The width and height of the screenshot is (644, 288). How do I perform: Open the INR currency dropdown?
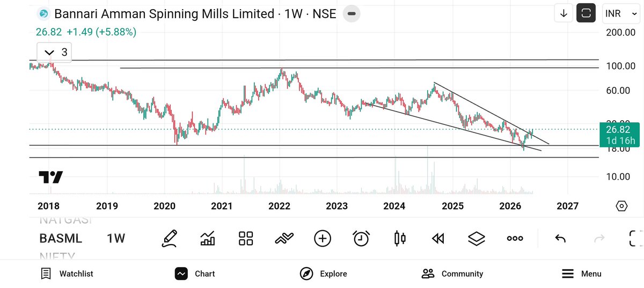[x=620, y=13]
